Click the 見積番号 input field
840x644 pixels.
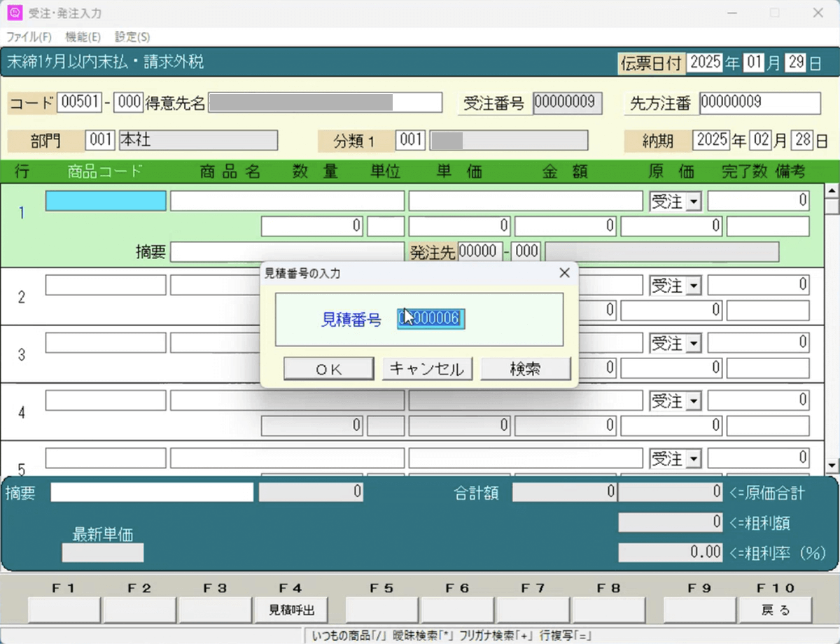(432, 319)
